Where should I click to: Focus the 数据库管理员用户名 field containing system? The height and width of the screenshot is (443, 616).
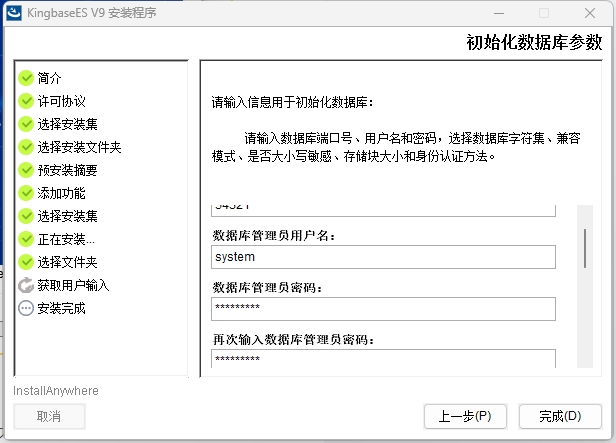(383, 257)
